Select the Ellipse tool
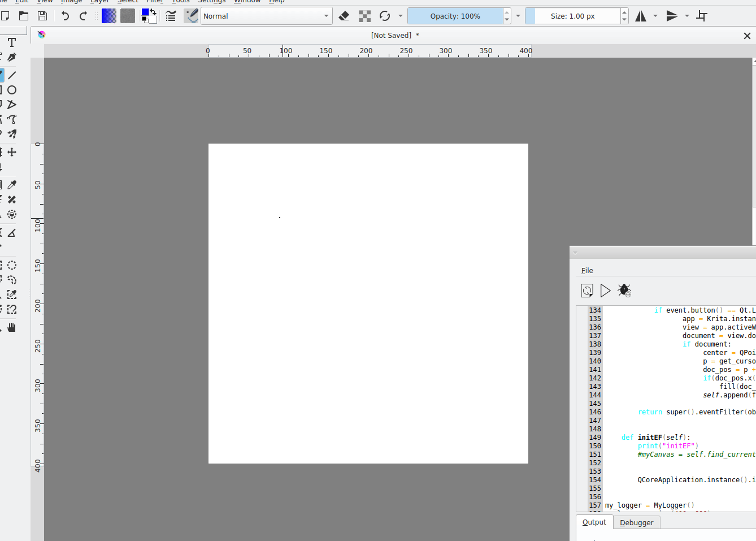Screen dimensions: 756x541 (12, 90)
